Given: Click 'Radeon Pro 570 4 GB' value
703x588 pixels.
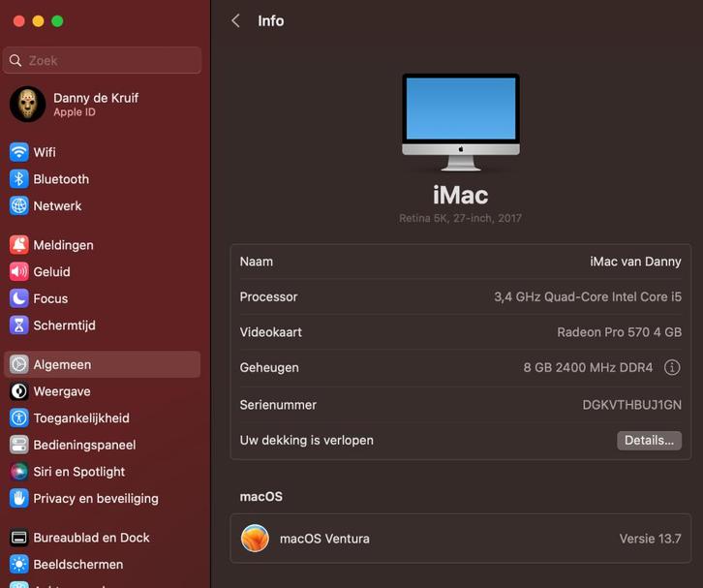Looking at the screenshot, I should click(619, 332).
